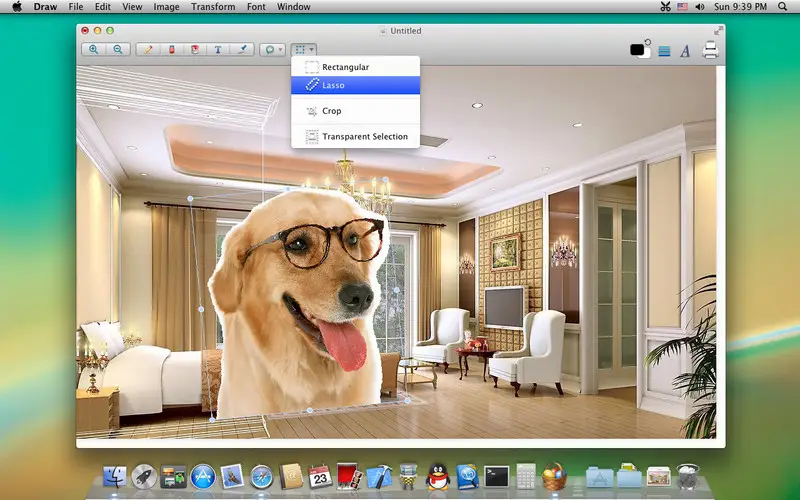Open Terminal in the Dock
Image resolution: width=800 pixels, height=500 pixels.
pos(496,477)
